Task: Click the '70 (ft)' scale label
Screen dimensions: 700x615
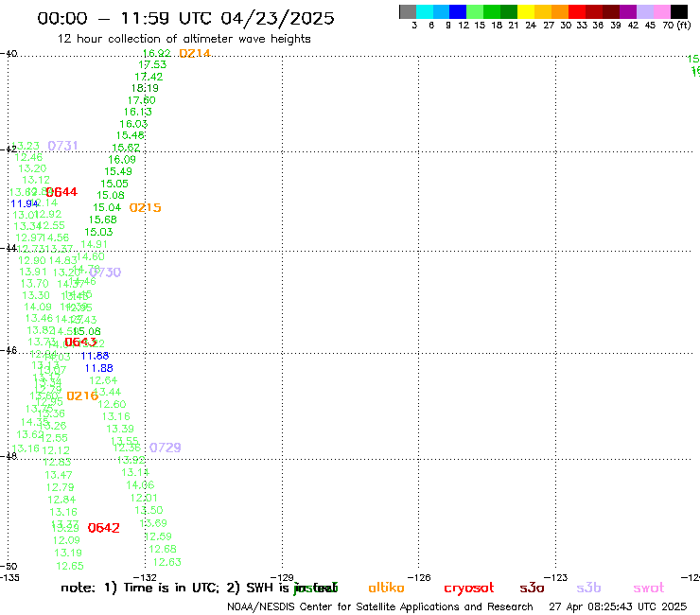Action: click(x=676, y=26)
